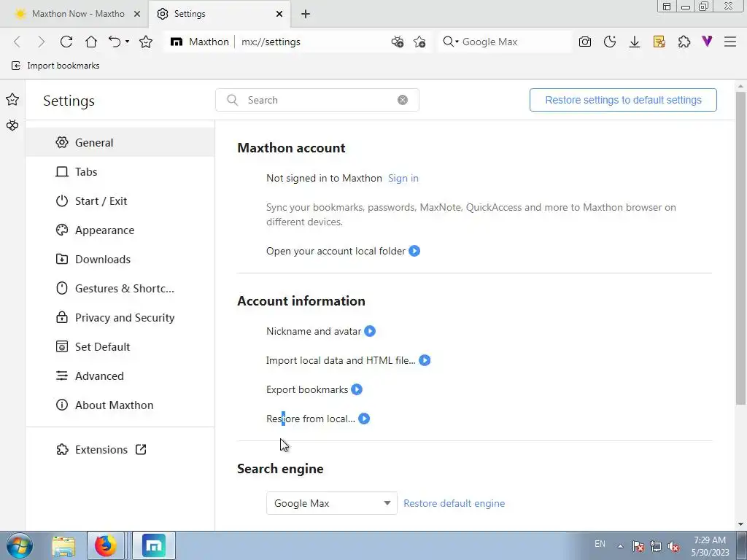Viewport: 747px width, 560px height.
Task: Click Import bookmarks in bookmarks bar
Action: (55, 66)
